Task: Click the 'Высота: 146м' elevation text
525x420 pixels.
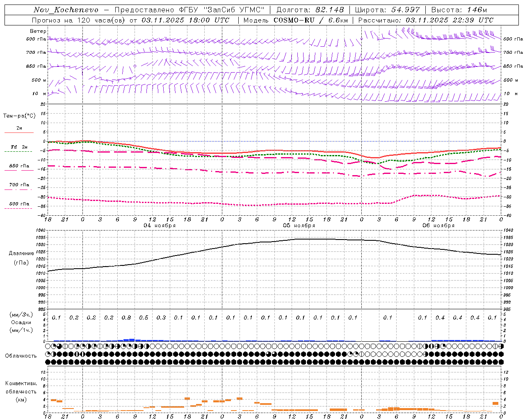Action: tap(459, 10)
